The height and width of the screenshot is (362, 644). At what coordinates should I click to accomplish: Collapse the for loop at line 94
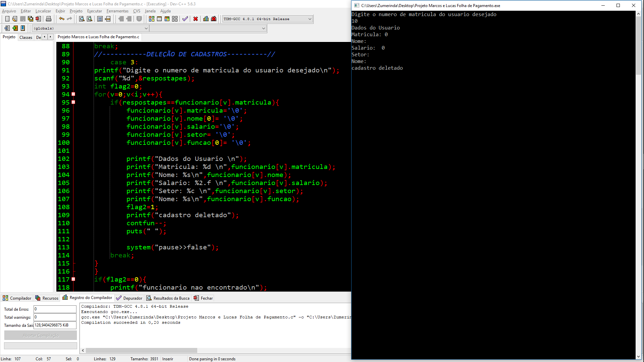pos(73,94)
